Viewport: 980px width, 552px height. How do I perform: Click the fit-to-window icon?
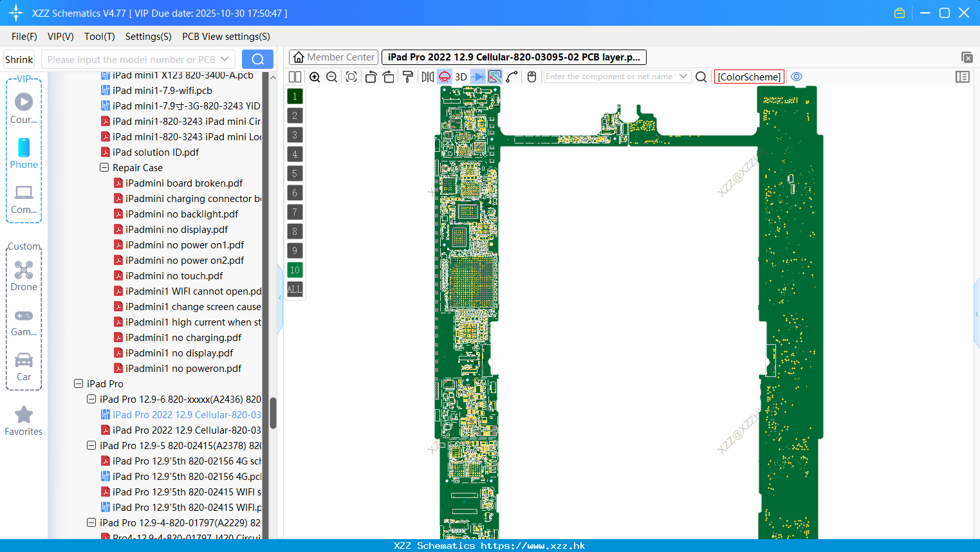coord(351,77)
